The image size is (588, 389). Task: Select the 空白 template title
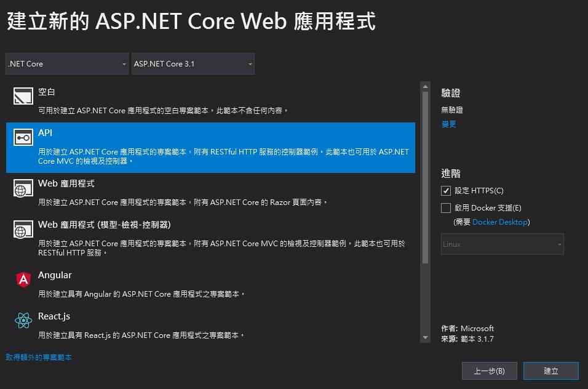tap(47, 92)
